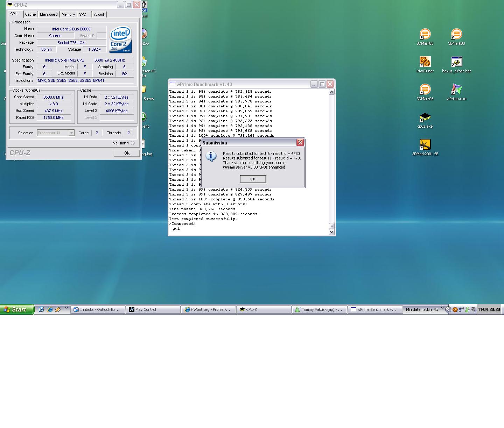Open the Min datamaskin toolbar
The width and height of the screenshot is (504, 428).
419,309
